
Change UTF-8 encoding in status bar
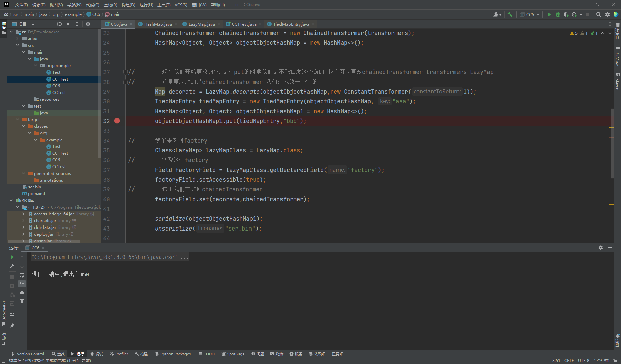point(583,360)
